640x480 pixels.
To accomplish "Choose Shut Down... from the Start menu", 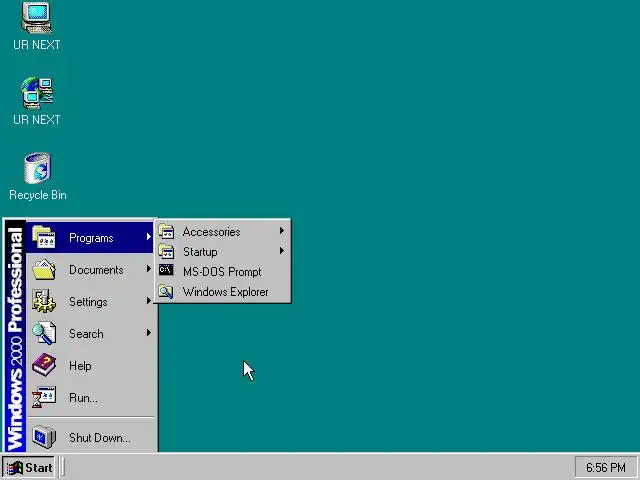I will 90,438.
